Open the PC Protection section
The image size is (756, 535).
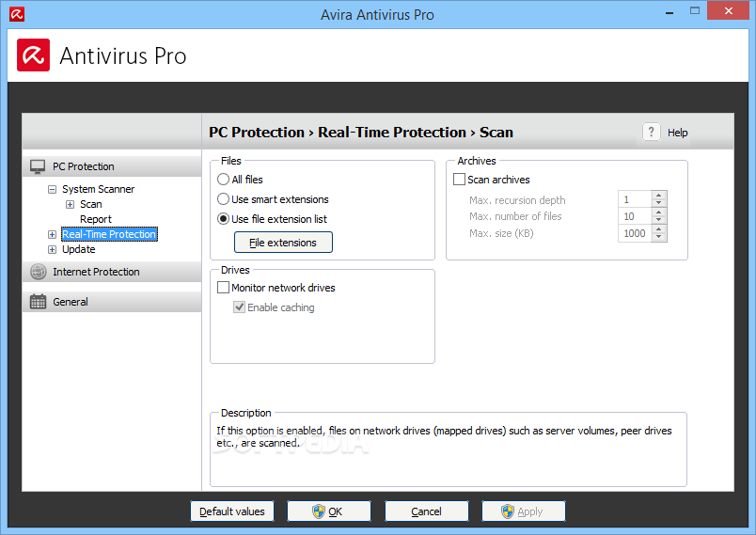pos(112,166)
